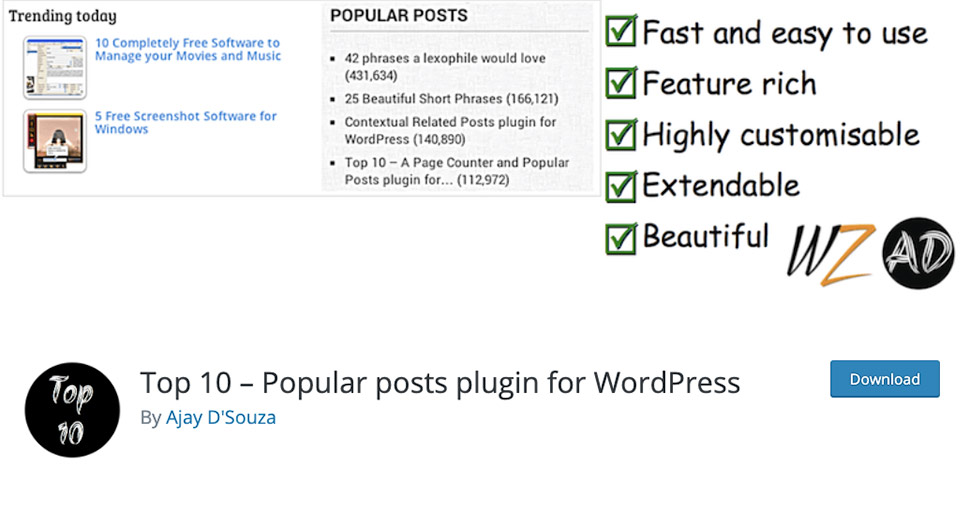Viewport: 969px width, 518px height.
Task: Toggle the 'Beautiful' checkbox
Action: click(620, 237)
